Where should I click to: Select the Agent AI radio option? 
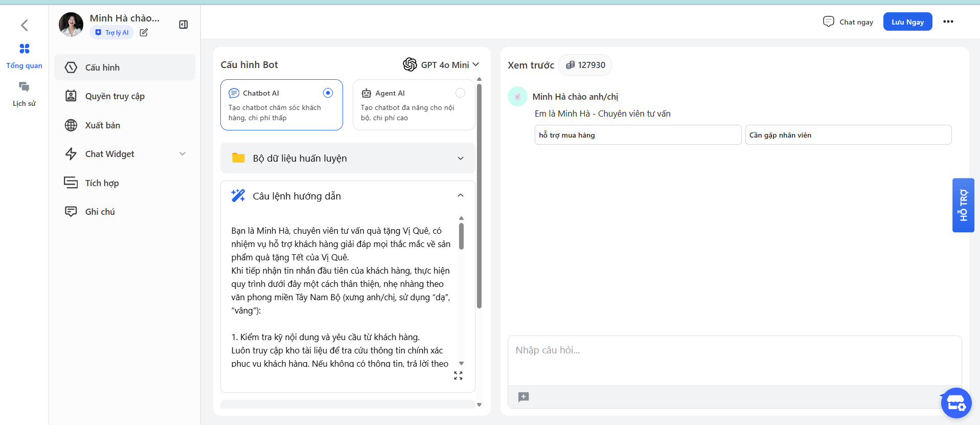click(x=460, y=93)
